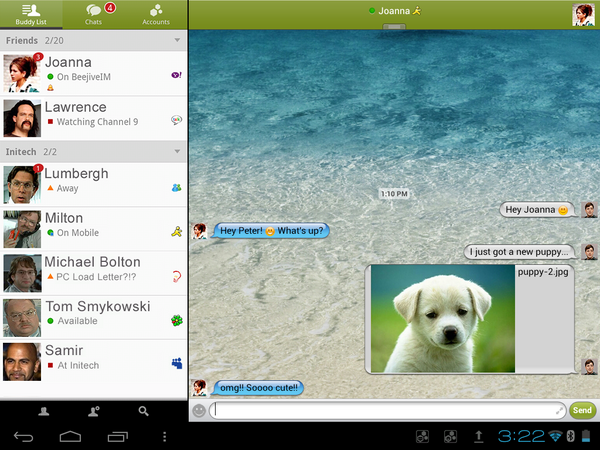Collapse the Friends group arrow
The height and width of the screenshot is (450, 600).
177,40
